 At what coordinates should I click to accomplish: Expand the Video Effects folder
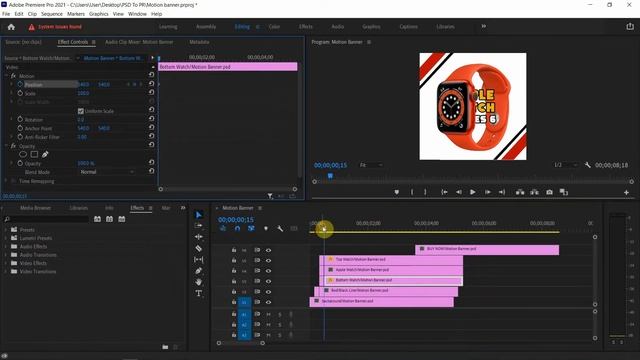6,263
